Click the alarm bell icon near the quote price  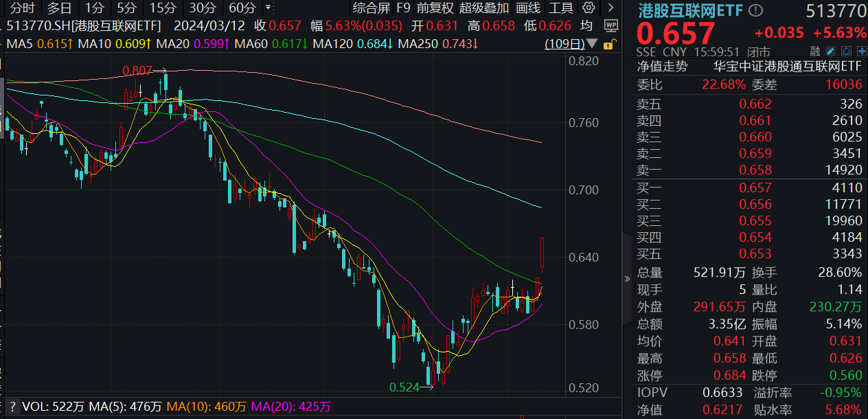(x=847, y=49)
